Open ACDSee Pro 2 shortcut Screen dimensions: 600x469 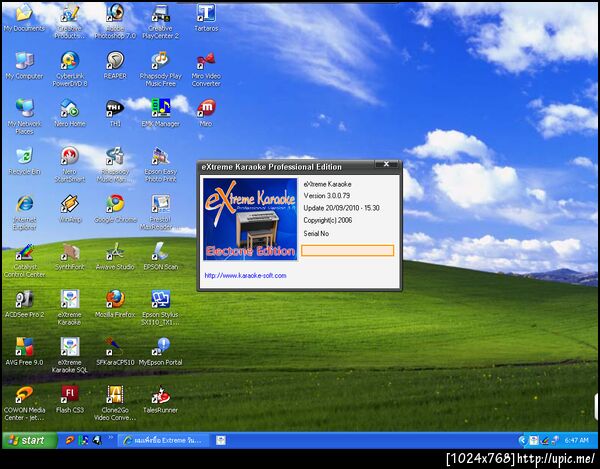point(24,305)
